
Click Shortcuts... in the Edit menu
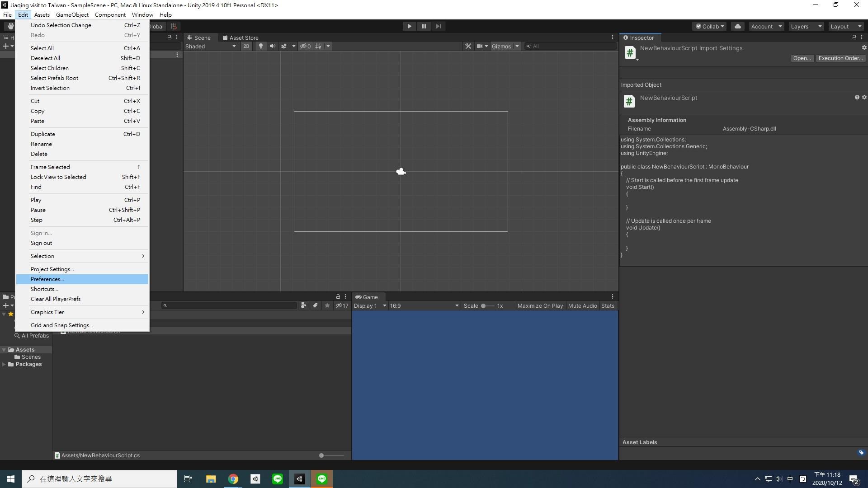click(82, 289)
